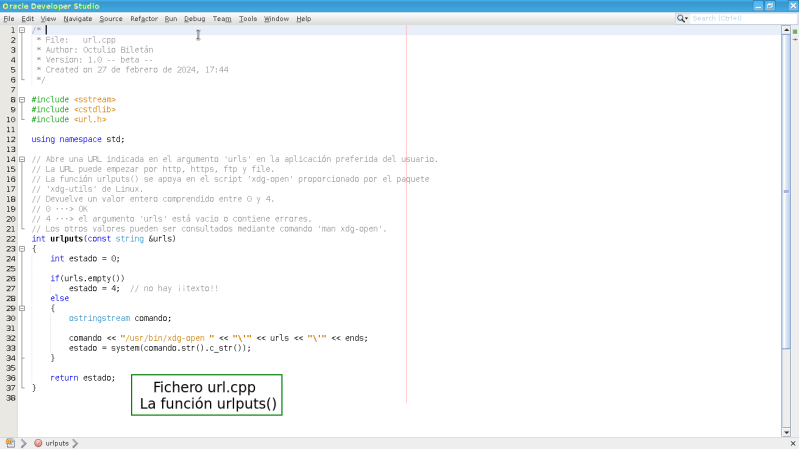Click the '* File: url.cpp' comment line
The height and width of the screenshot is (449, 799).
(76, 40)
